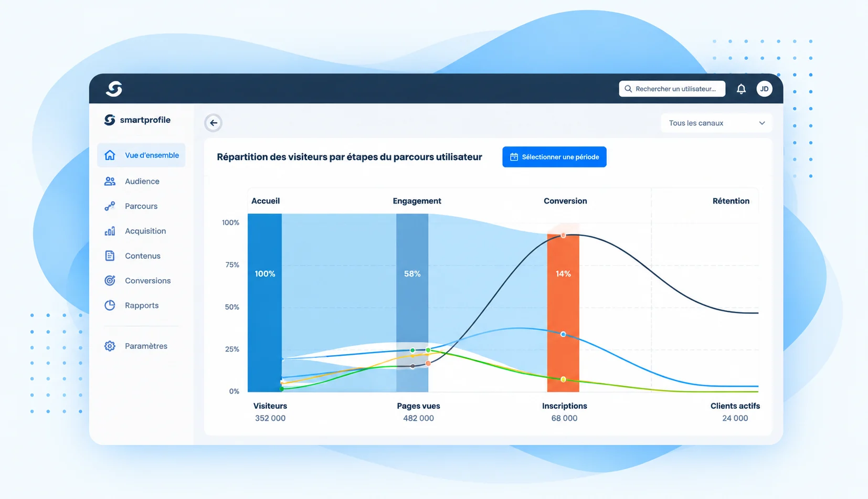This screenshot has width=868, height=499.
Task: Go back using the arrow button
Action: (x=213, y=123)
